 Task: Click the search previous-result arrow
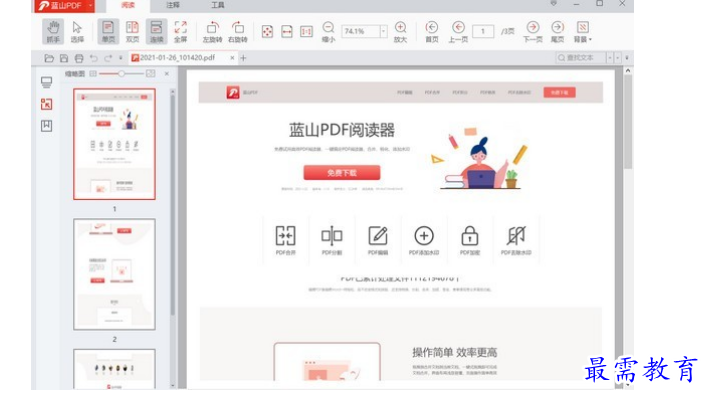click(x=610, y=58)
